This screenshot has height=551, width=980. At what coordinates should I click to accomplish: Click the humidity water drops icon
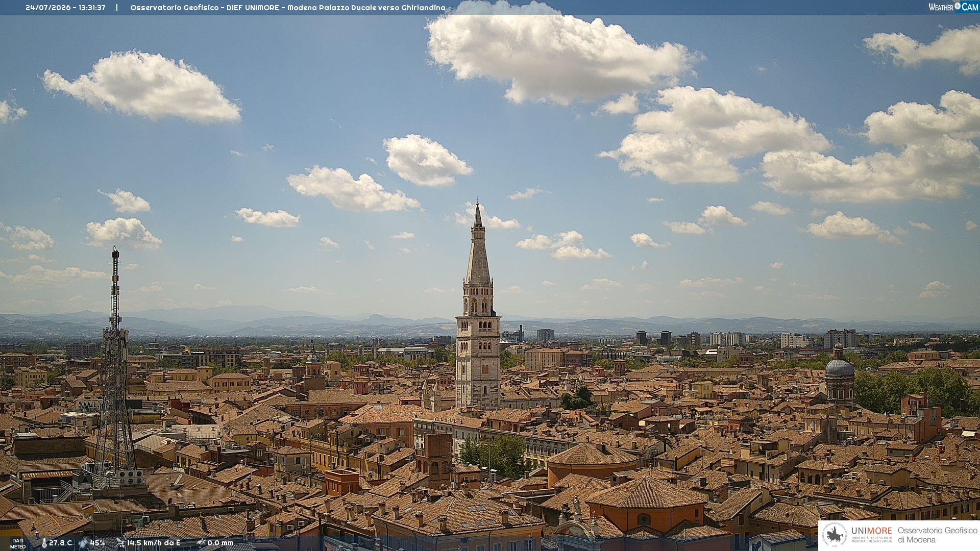click(x=83, y=543)
